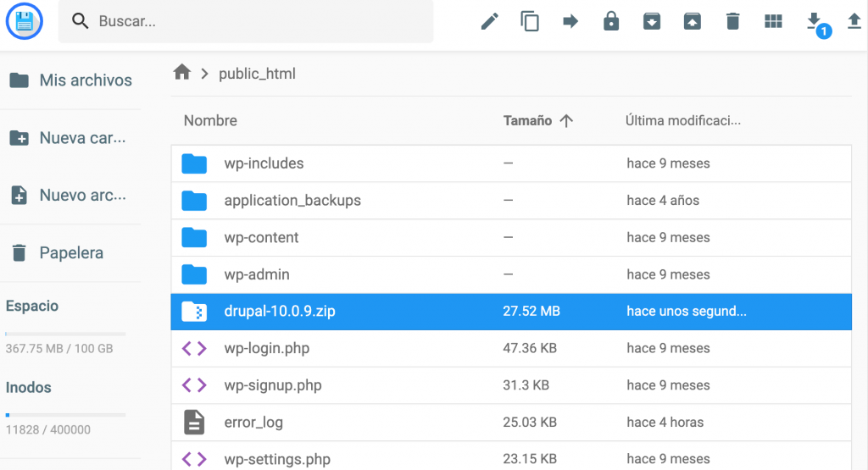
Task: Sort by Tamaño column header
Action: [528, 120]
